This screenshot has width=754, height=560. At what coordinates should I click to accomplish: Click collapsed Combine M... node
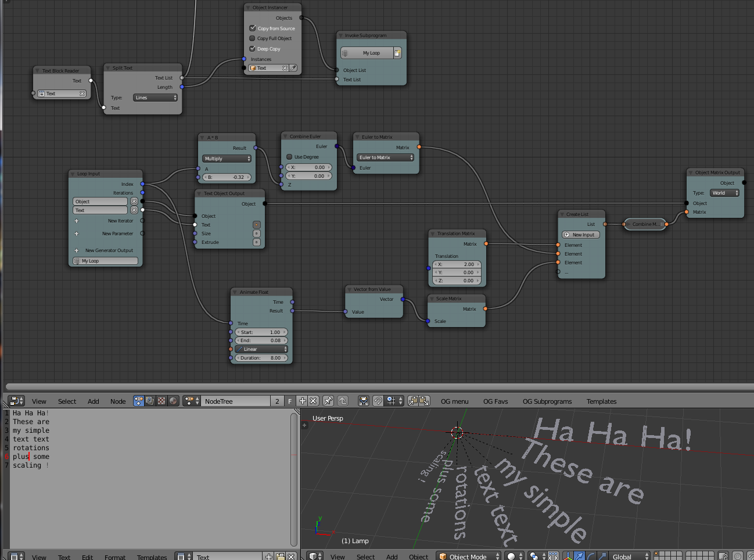tap(645, 224)
